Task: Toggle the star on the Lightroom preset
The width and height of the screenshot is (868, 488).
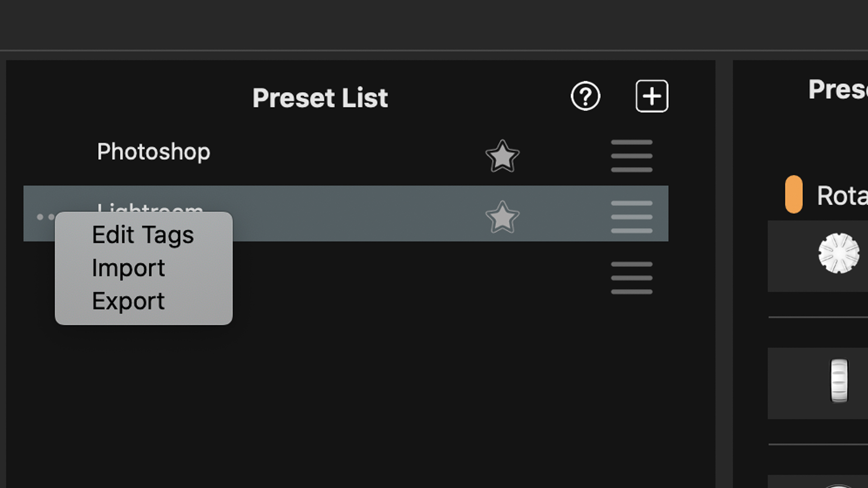Action: pyautogui.click(x=502, y=217)
